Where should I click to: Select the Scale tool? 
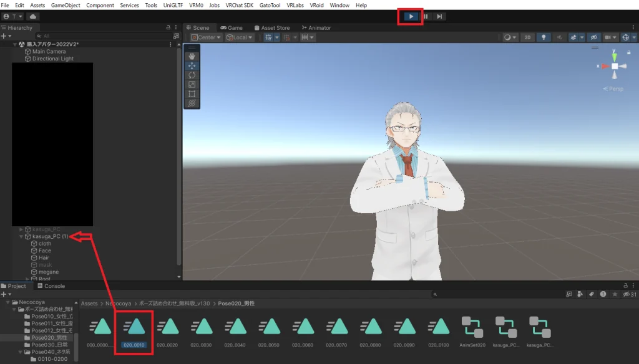pyautogui.click(x=192, y=84)
